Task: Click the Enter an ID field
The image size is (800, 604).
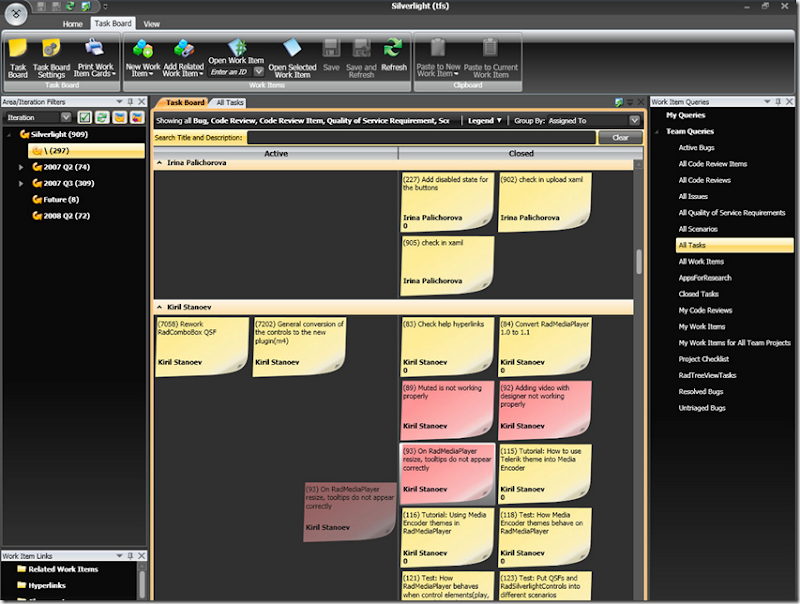Action: point(231,72)
